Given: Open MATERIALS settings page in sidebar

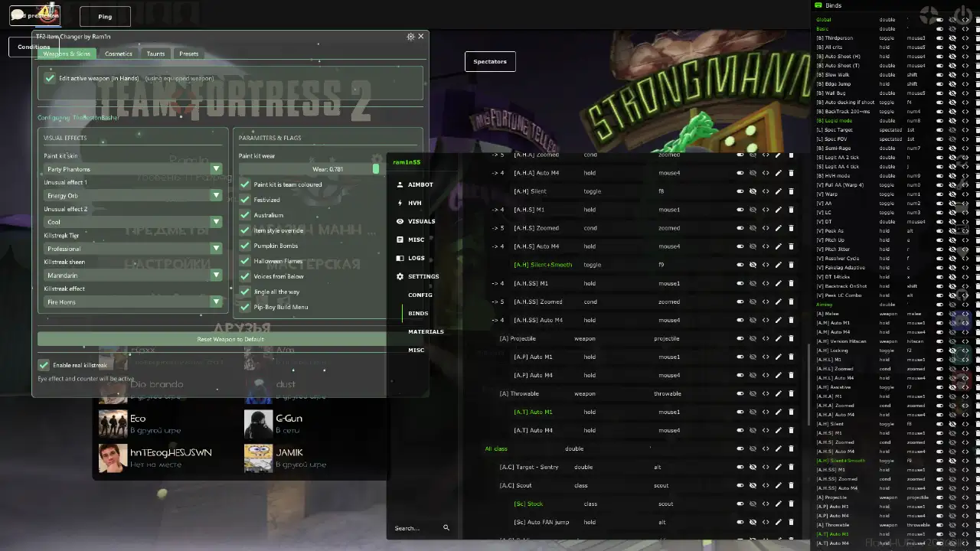Looking at the screenshot, I should [x=426, y=331].
